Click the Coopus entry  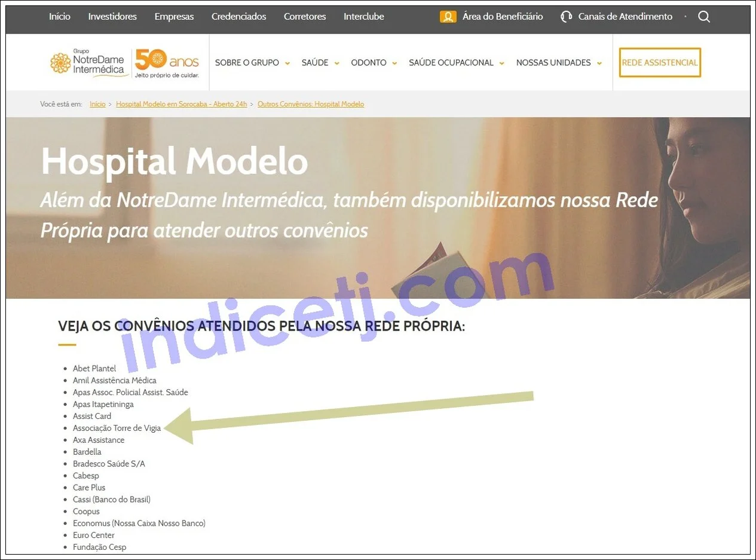pyautogui.click(x=86, y=512)
